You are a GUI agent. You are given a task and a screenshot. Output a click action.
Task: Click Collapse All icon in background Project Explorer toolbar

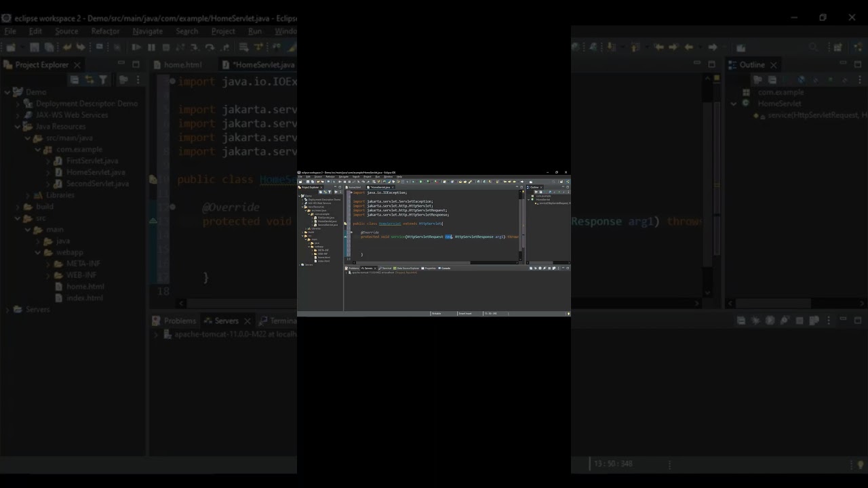(x=74, y=80)
